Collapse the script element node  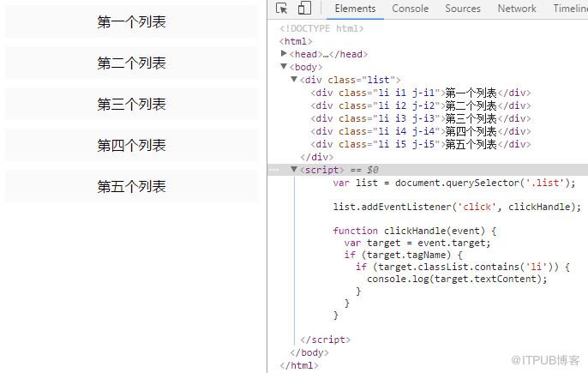[x=294, y=169]
